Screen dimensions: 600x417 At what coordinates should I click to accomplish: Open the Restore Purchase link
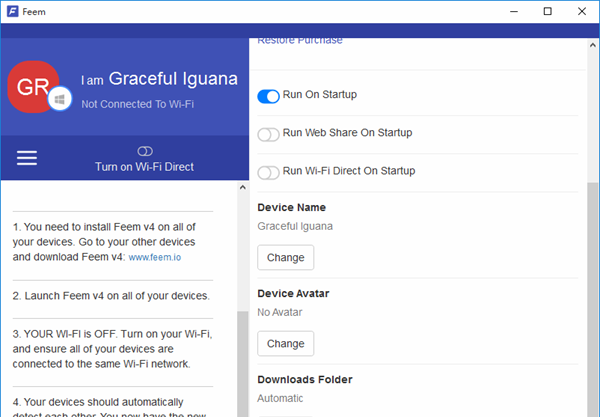coord(300,41)
